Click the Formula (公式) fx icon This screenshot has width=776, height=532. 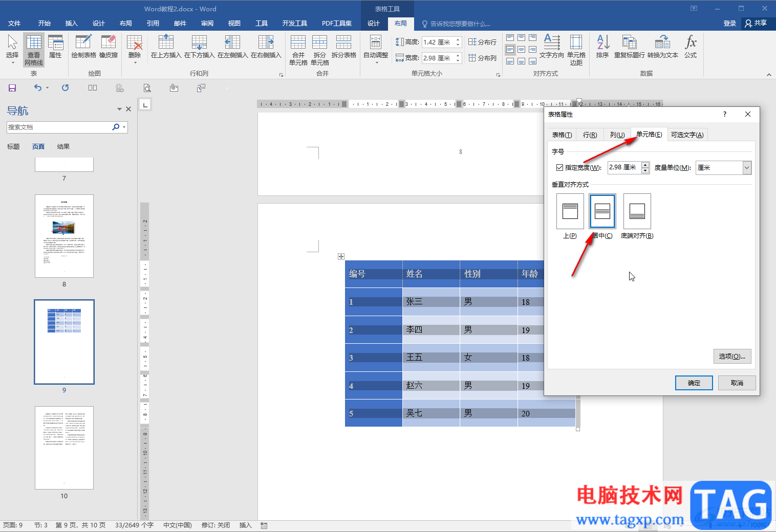pos(691,47)
